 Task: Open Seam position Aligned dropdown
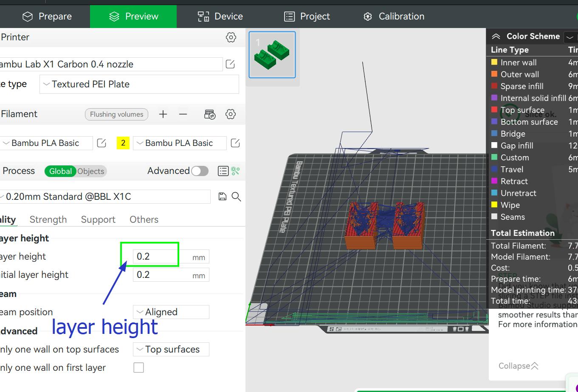click(x=171, y=312)
